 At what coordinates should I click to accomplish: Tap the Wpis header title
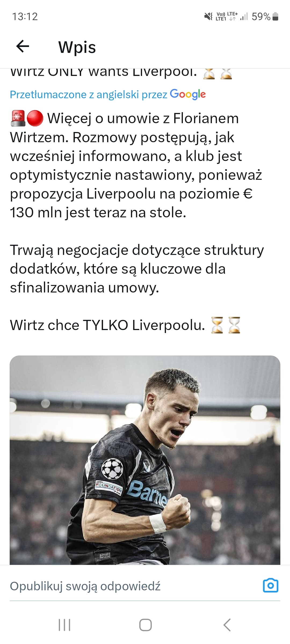click(77, 47)
